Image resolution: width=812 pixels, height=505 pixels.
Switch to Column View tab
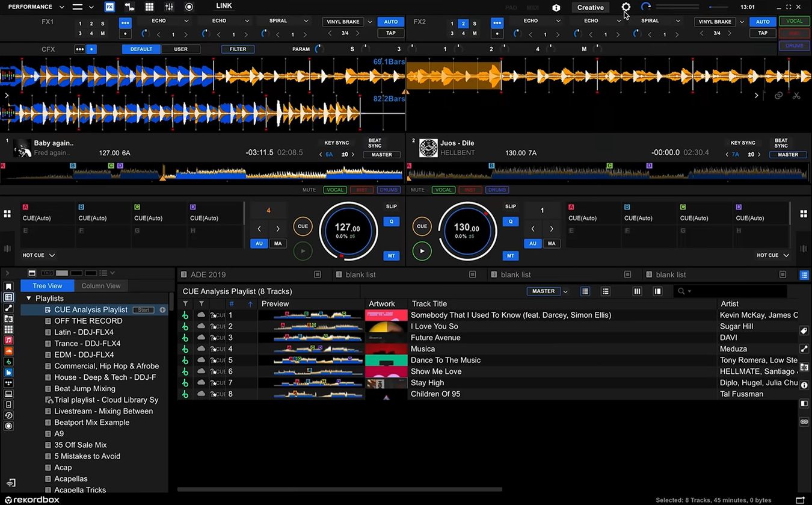pyautogui.click(x=101, y=286)
